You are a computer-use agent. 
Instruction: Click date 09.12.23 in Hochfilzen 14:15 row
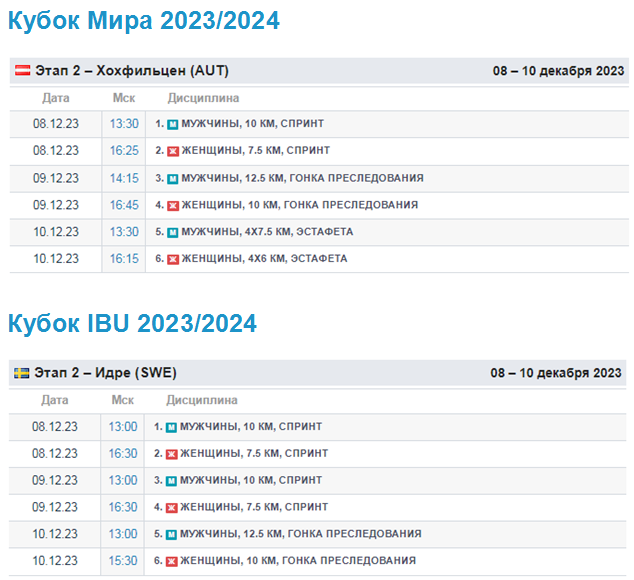pos(56,178)
